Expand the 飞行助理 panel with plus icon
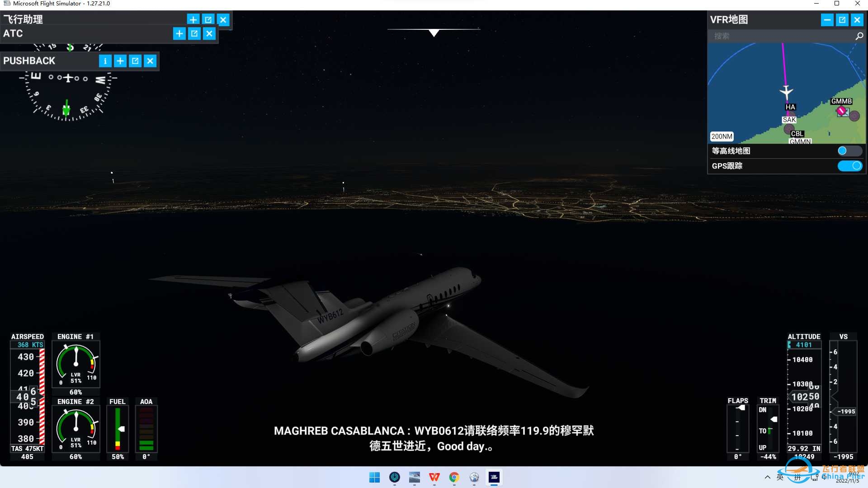Viewport: 868px width, 488px height. (193, 19)
